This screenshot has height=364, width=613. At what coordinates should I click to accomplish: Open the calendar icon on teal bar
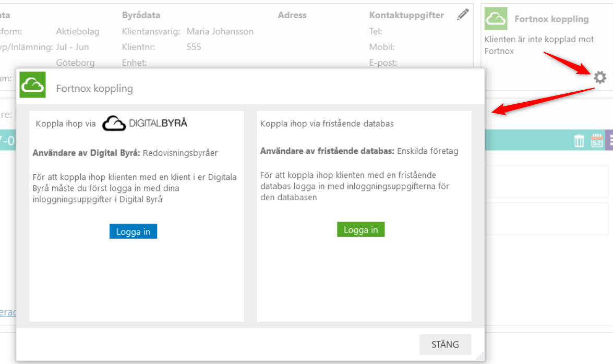point(597,140)
